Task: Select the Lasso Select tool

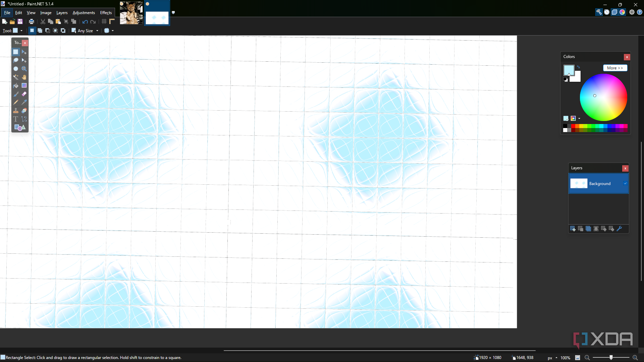Action: coord(16,60)
